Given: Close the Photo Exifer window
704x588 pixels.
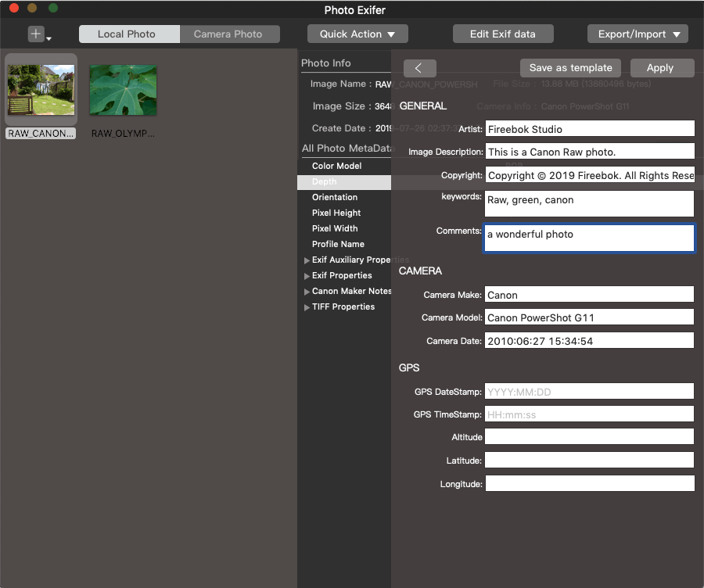Looking at the screenshot, I should click(14, 8).
